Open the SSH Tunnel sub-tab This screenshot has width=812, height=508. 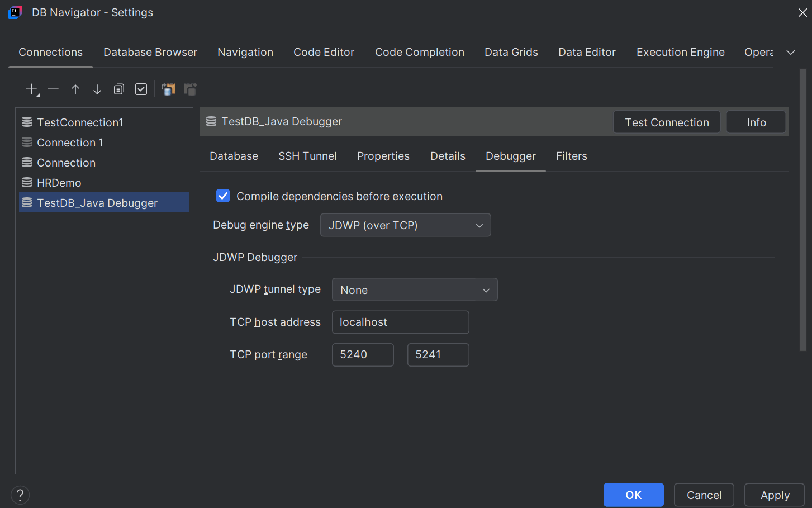tap(307, 156)
